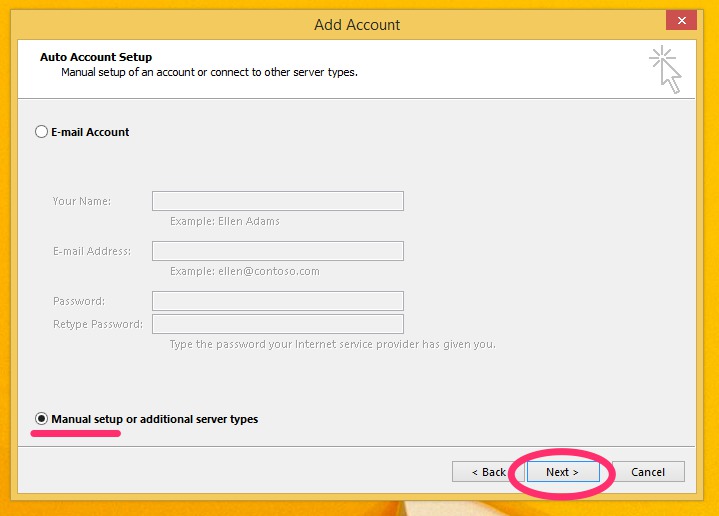This screenshot has width=719, height=516.
Task: Click the Password input field
Action: pos(278,301)
